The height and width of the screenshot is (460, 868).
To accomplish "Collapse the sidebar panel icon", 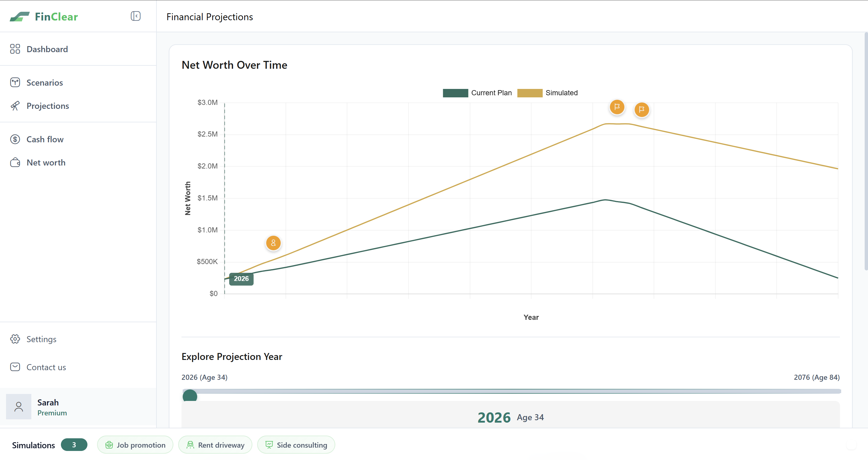I will coord(135,16).
